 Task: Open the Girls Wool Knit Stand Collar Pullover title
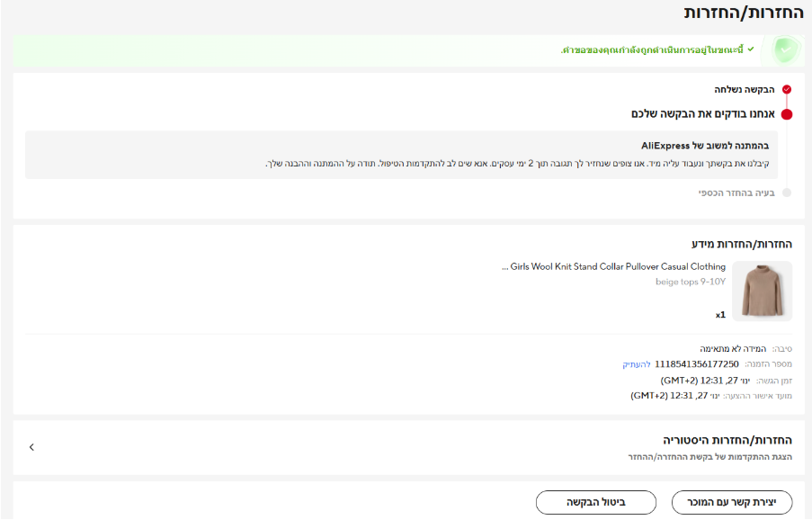[613, 267]
